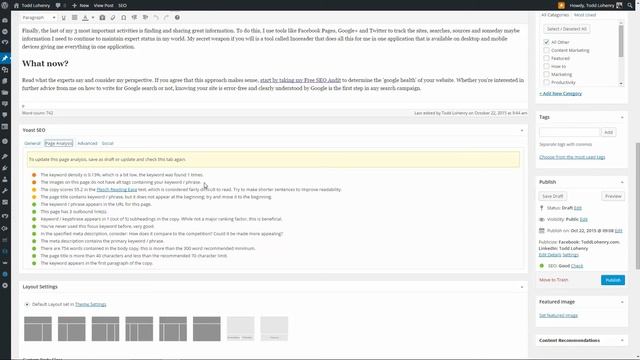Click the Select / Deselect All button
This screenshot has width=640, height=360.
click(x=567, y=29)
